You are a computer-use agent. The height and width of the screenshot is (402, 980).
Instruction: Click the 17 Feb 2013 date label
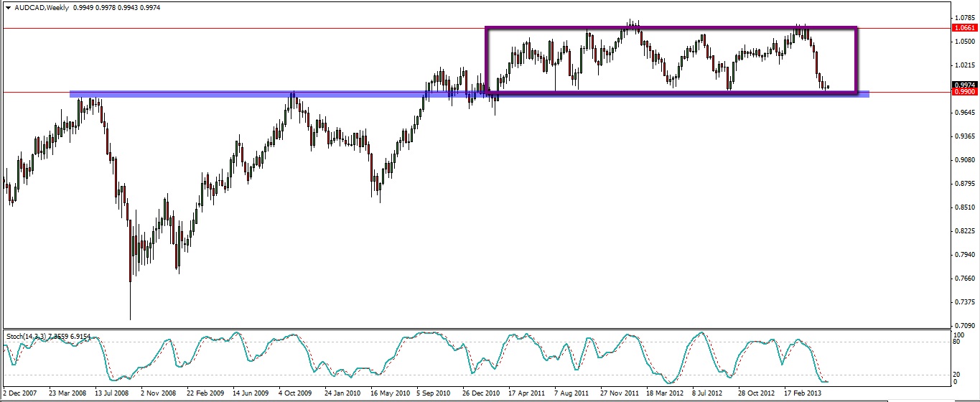(x=802, y=393)
